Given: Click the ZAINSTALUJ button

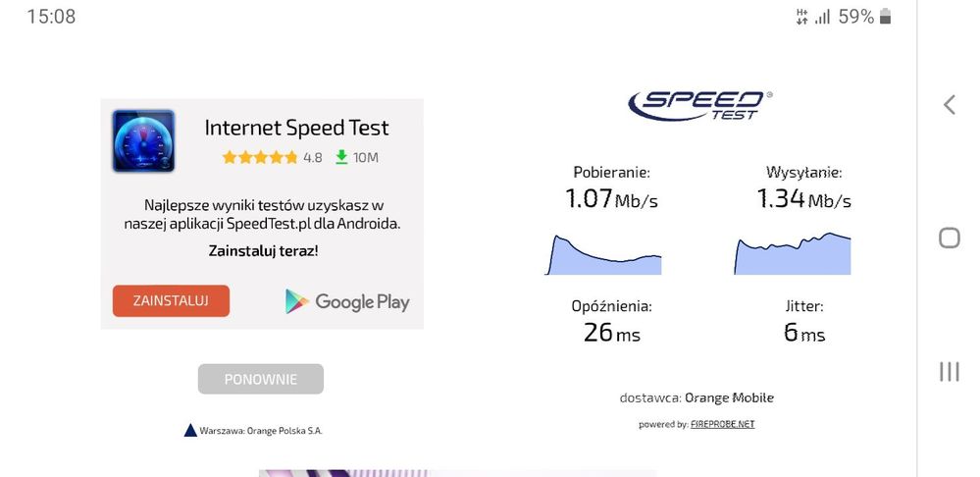Looking at the screenshot, I should tap(171, 301).
